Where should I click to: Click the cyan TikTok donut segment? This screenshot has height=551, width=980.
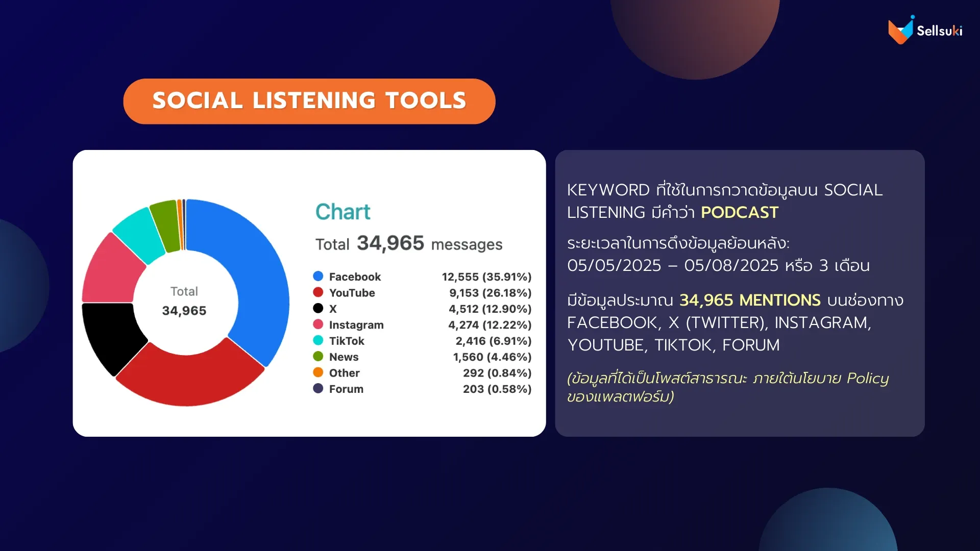coord(140,235)
